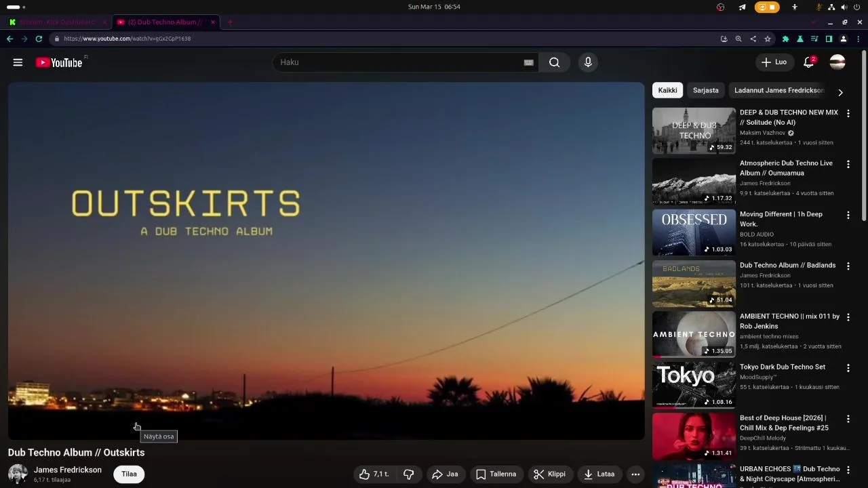Share video with Jaa button
This screenshot has width=868, height=488.
pyautogui.click(x=445, y=474)
